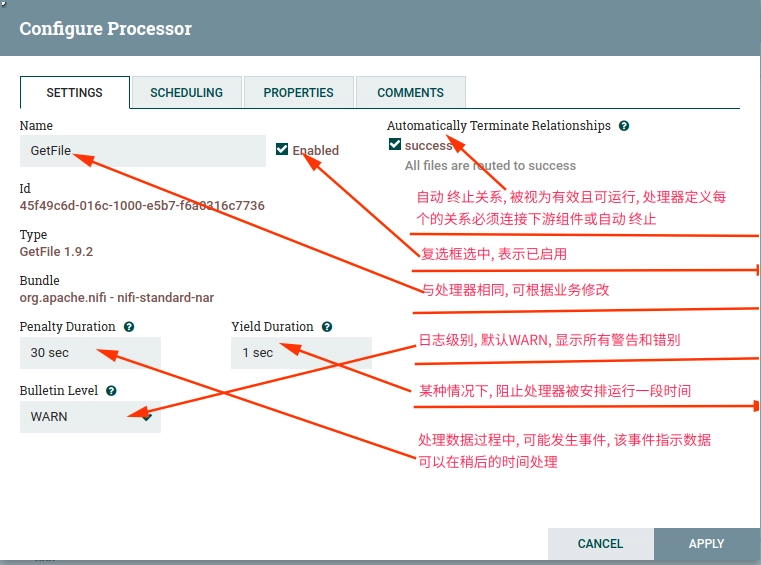The height and width of the screenshot is (565, 761).
Task: Click the Yield Duration help icon
Action: (327, 327)
